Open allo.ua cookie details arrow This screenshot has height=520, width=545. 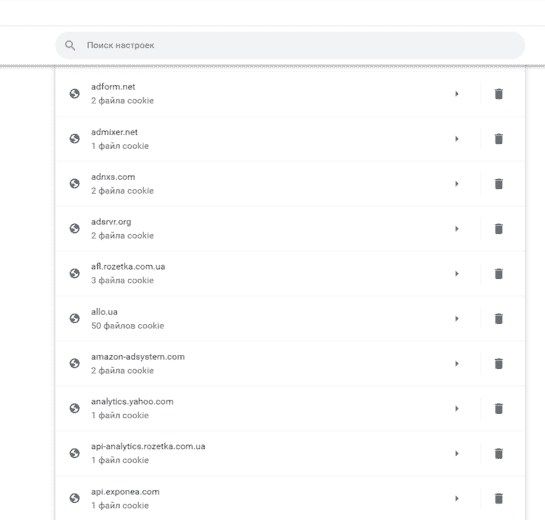[x=457, y=318]
